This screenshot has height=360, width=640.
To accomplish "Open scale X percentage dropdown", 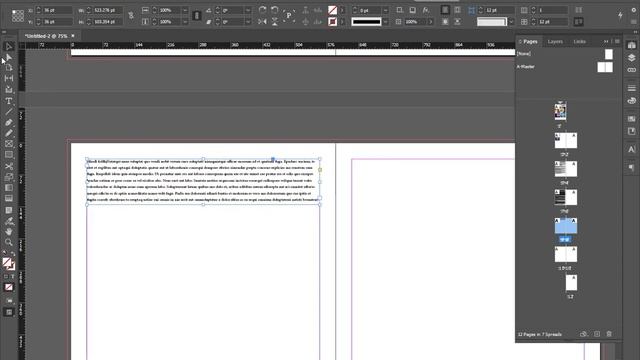I will (185, 10).
